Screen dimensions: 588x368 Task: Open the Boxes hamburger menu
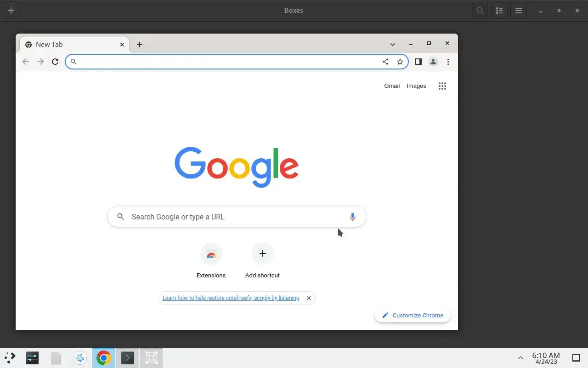tap(519, 11)
